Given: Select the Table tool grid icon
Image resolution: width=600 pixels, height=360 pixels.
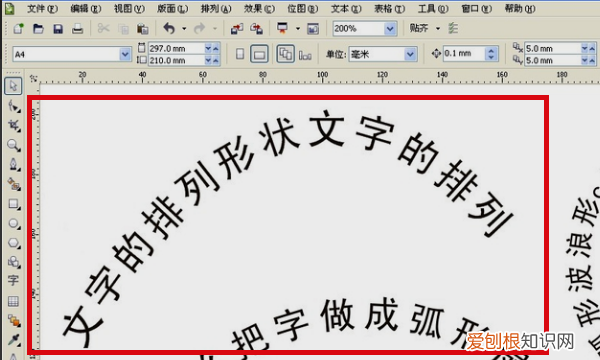Looking at the screenshot, I should click(13, 301).
